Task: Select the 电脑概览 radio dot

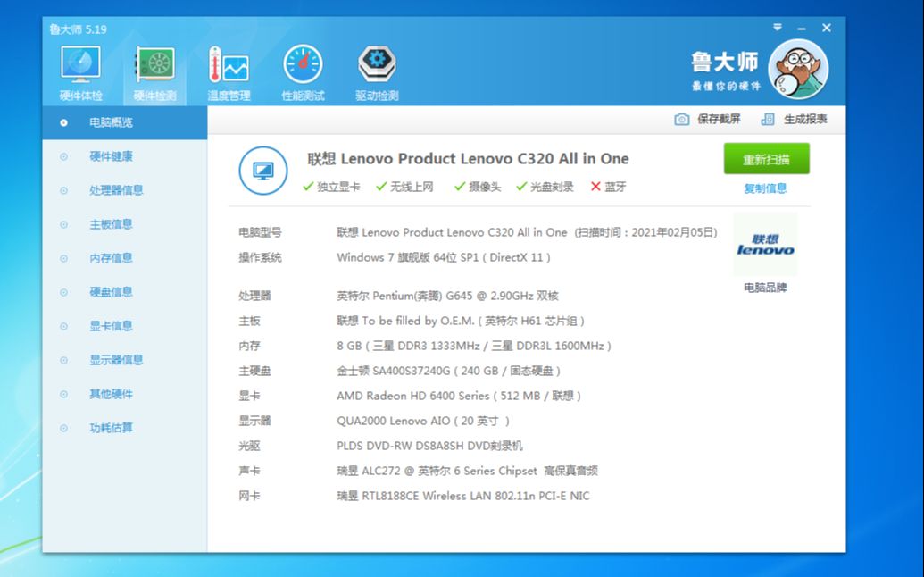Action: pos(62,122)
